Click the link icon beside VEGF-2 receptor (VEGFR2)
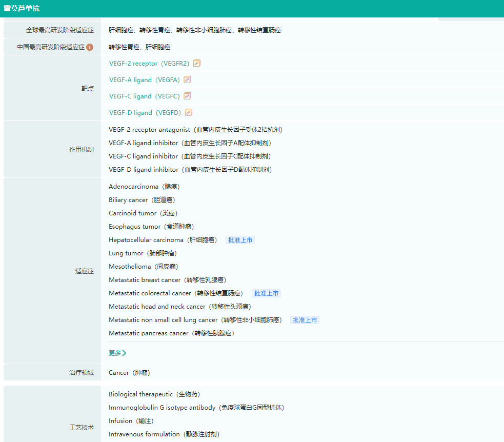Image resolution: width=504 pixels, height=442 pixels. (x=197, y=64)
